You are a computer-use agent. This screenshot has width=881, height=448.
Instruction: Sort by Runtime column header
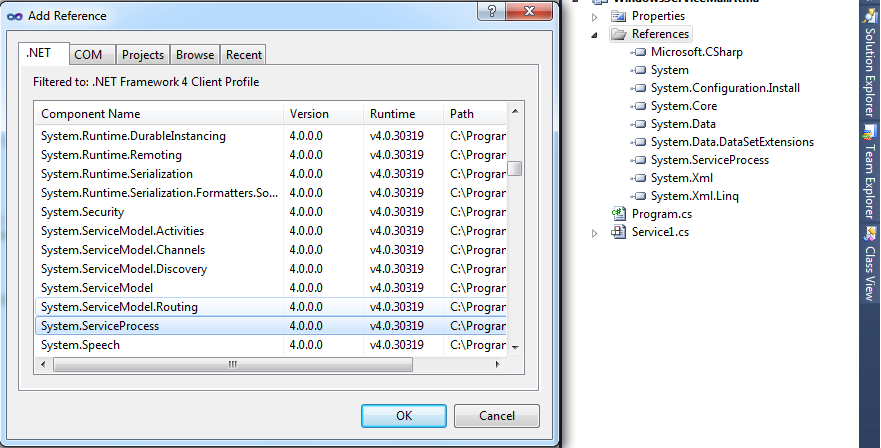(x=403, y=114)
